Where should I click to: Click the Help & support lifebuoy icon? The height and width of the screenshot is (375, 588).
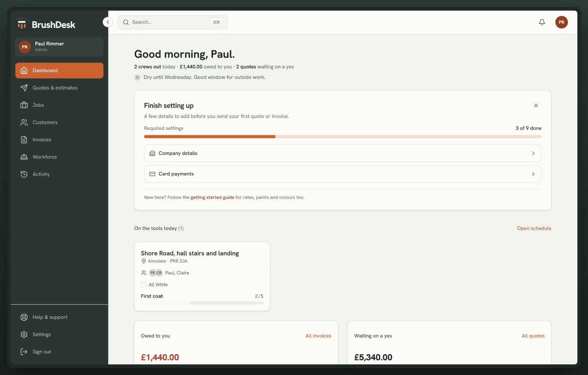click(x=24, y=317)
